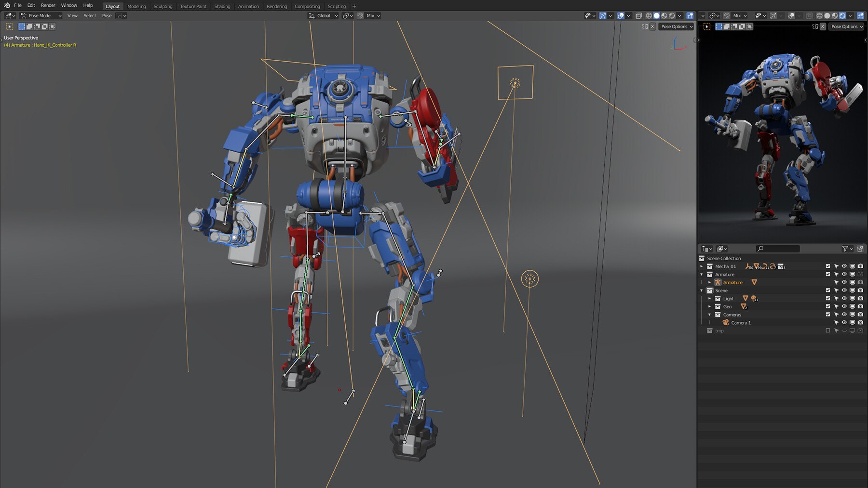Hide the Light collection with eye toggle
868x488 pixels.
coord(844,298)
